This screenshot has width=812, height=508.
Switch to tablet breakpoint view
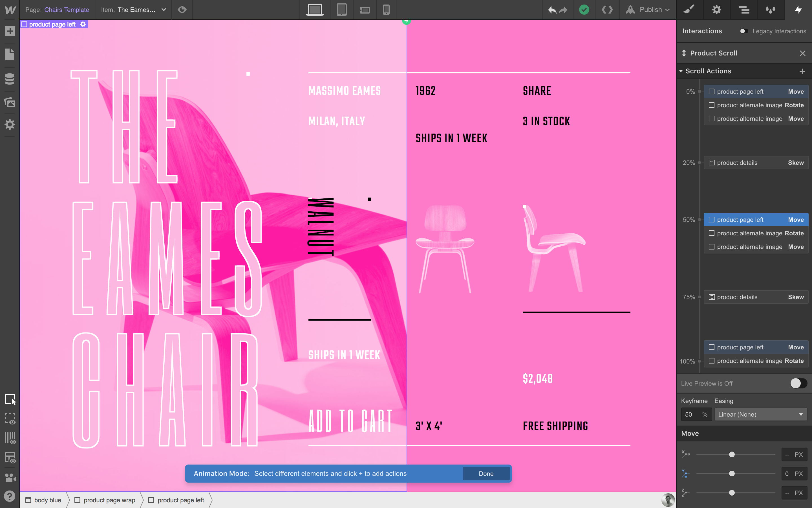pos(342,10)
